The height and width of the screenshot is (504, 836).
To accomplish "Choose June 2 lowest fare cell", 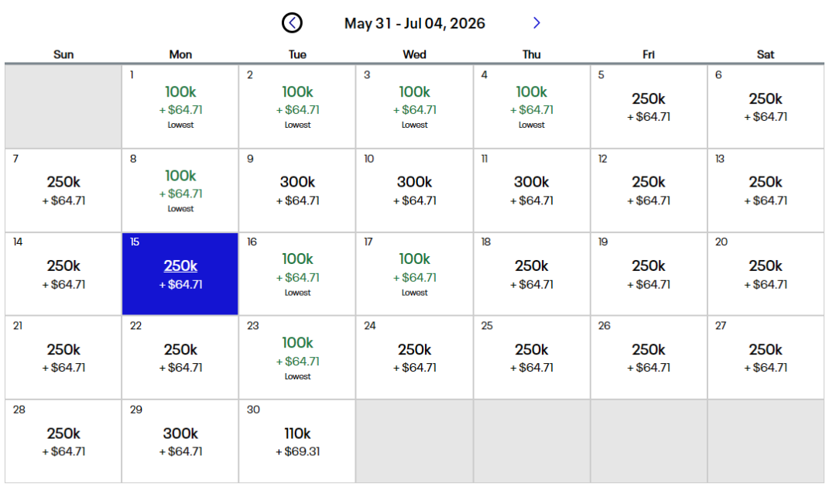I will tap(297, 106).
